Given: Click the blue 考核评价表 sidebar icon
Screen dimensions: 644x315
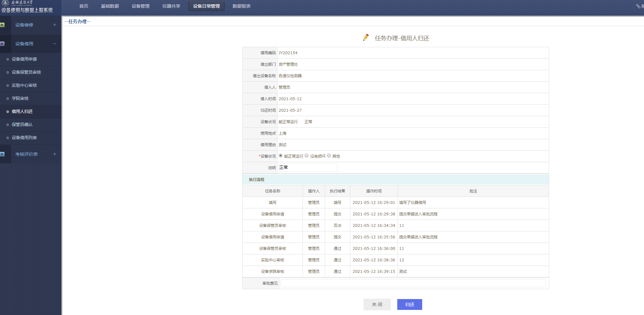Looking at the screenshot, I should pyautogui.click(x=2, y=154).
